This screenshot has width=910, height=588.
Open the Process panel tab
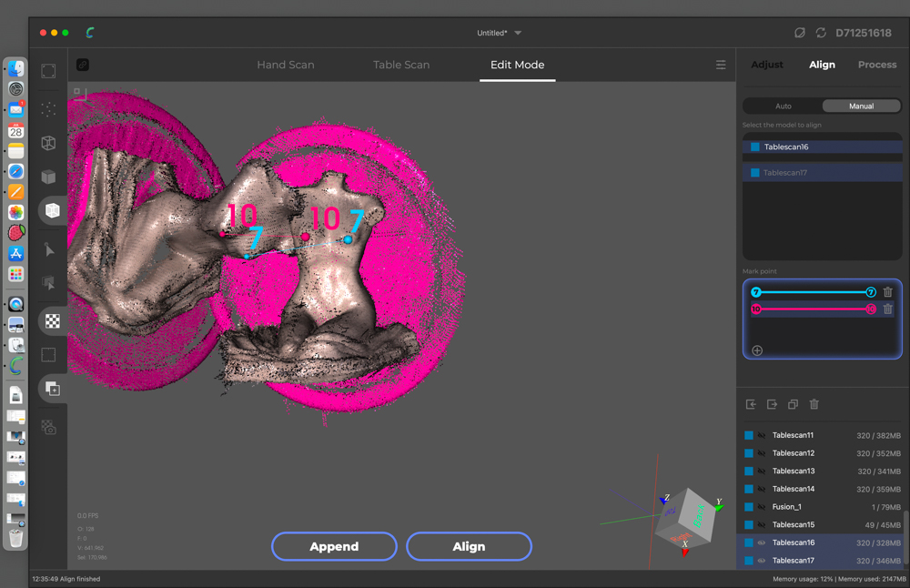click(876, 65)
